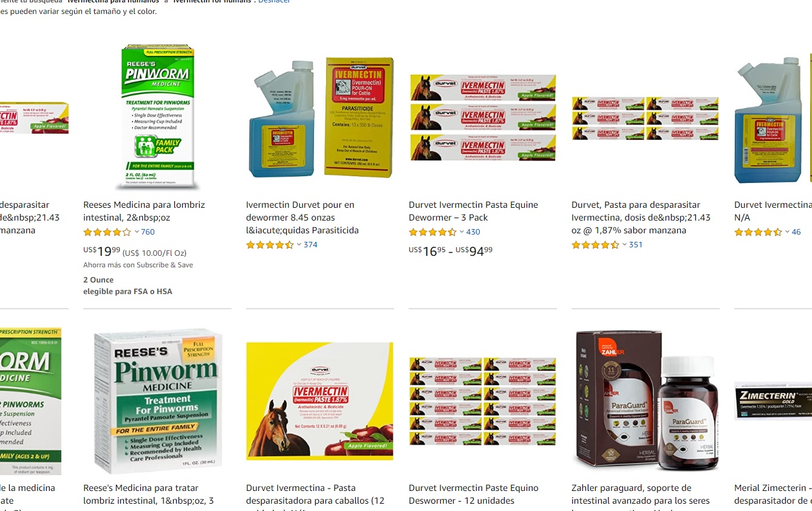Viewport: 812px width, 511px height.
Task: Click star rating of Ivermectin Durvet pour-on
Action: click(x=270, y=245)
